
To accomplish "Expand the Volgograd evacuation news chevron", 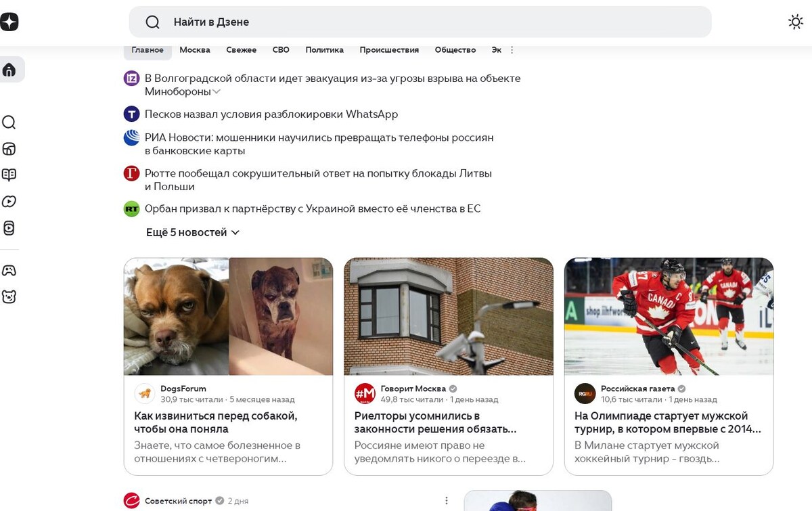I will tap(217, 91).
